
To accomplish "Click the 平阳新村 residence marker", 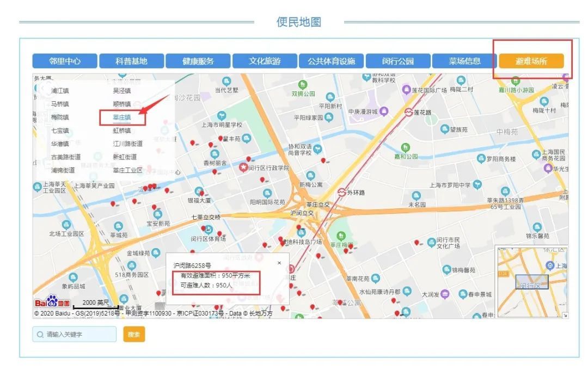I will tap(330, 97).
